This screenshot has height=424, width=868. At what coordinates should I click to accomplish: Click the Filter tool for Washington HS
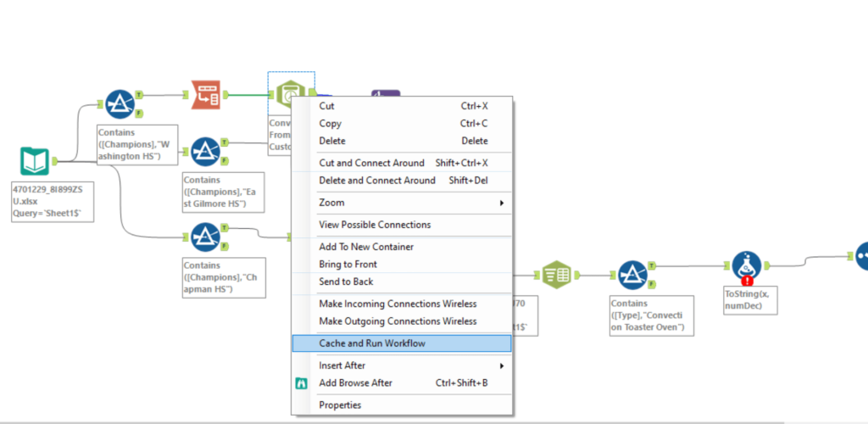(x=120, y=104)
